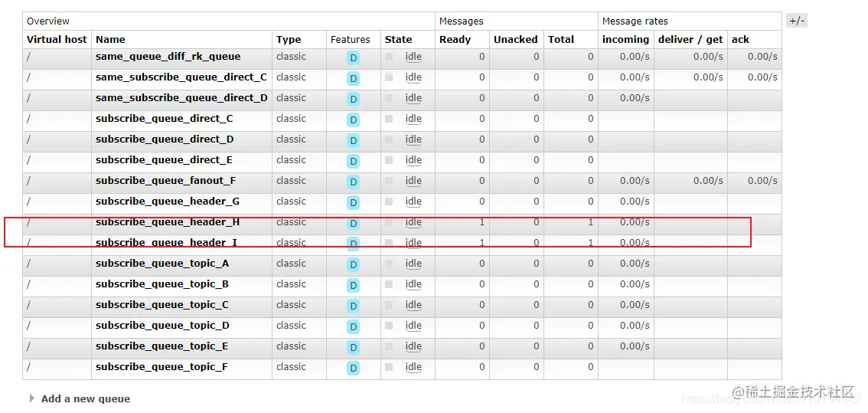
Task: Click the classic type of subscribe_queue_topic_B
Action: pyautogui.click(x=291, y=284)
